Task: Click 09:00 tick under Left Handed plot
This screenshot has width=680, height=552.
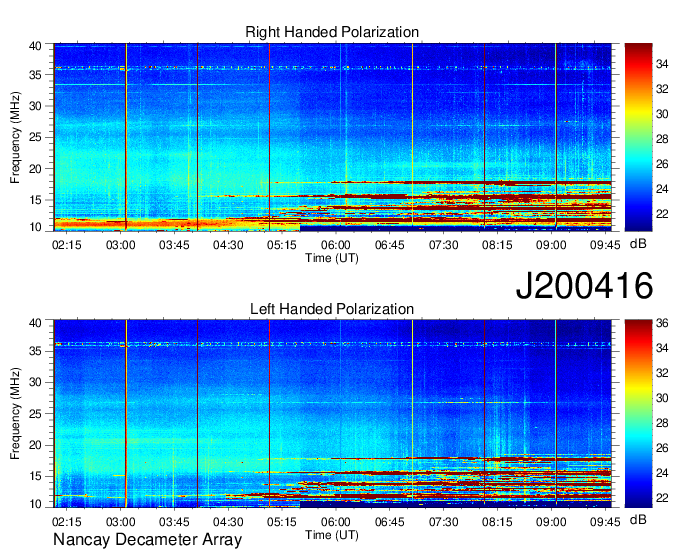Action: pos(551,521)
